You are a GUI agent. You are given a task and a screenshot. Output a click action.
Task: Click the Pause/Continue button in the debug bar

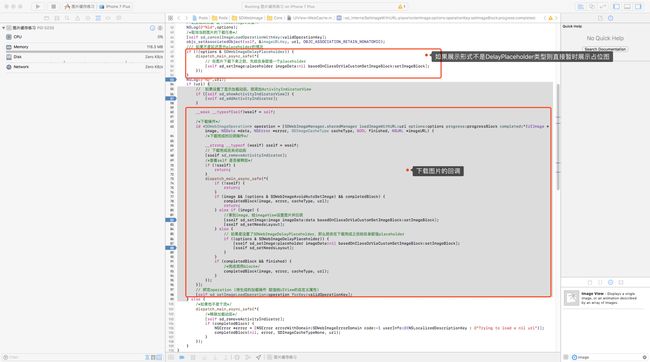193,357
